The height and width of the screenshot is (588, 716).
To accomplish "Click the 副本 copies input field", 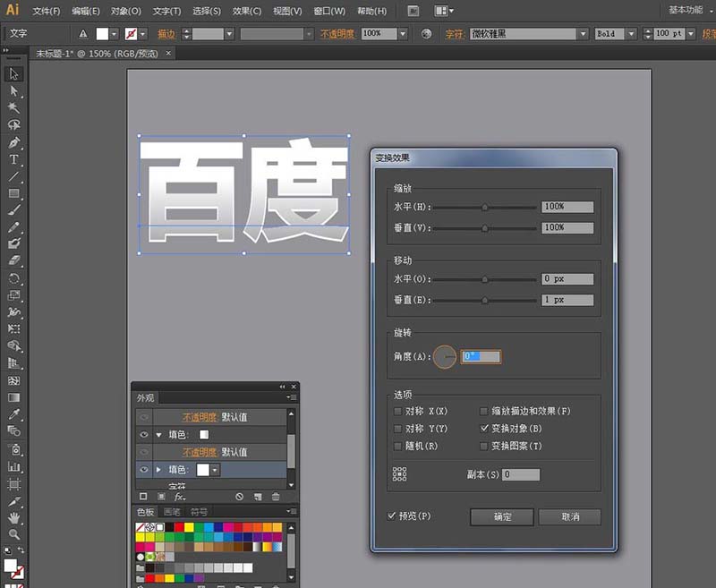I will pos(521,474).
